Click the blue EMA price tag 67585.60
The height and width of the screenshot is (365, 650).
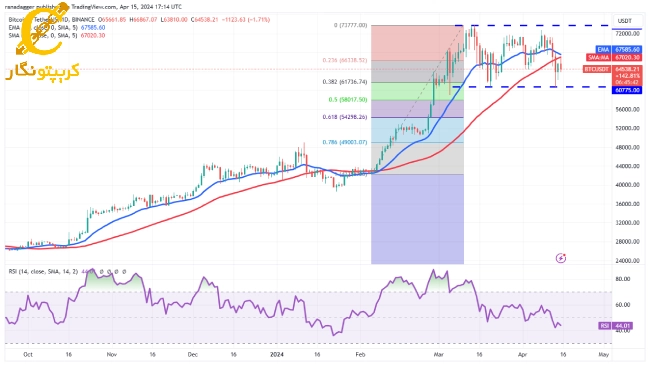click(x=618, y=49)
